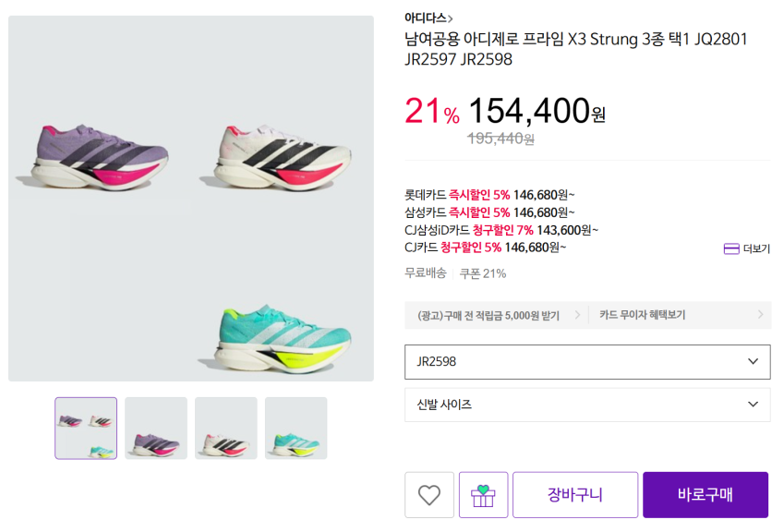
Task: Select the white-pink shoe thumbnail
Action: tap(225, 427)
